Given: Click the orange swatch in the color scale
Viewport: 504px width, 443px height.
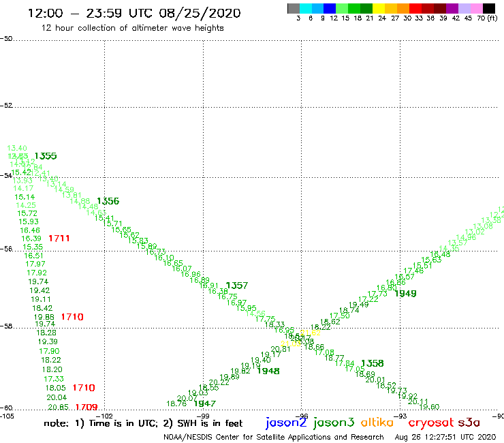Looking at the screenshot, I should pyautogui.click(x=403, y=8).
